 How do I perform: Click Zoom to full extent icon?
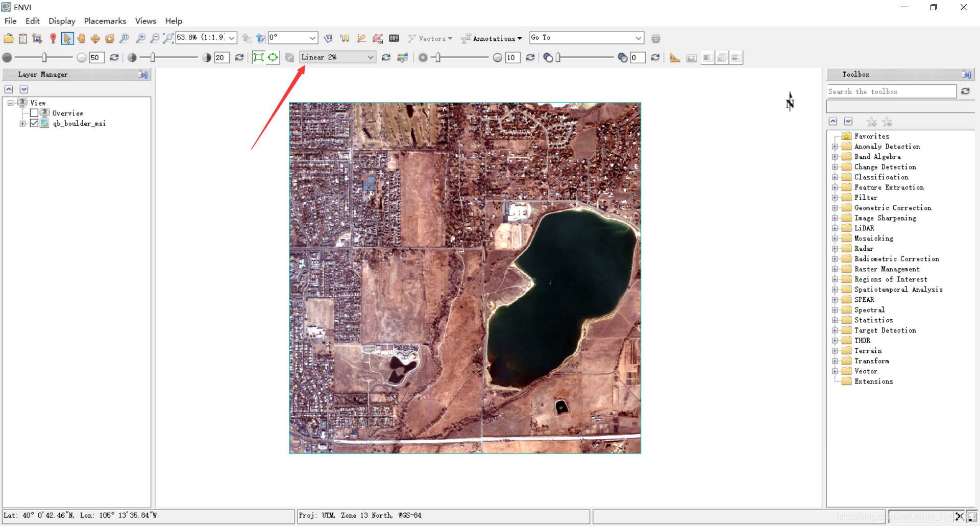168,38
